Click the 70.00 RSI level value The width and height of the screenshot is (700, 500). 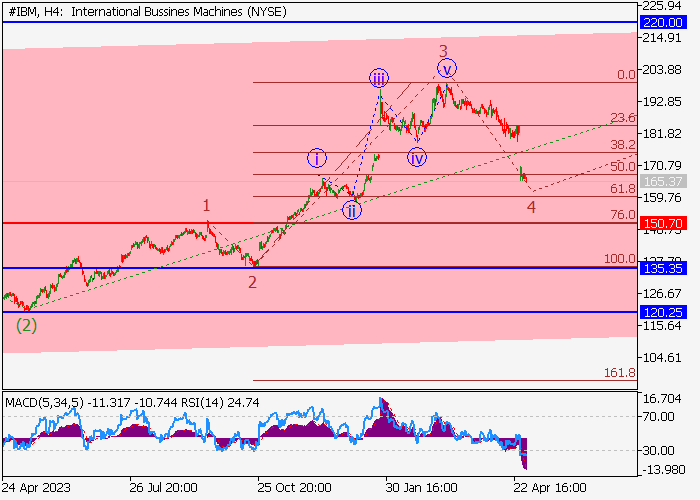click(658, 417)
